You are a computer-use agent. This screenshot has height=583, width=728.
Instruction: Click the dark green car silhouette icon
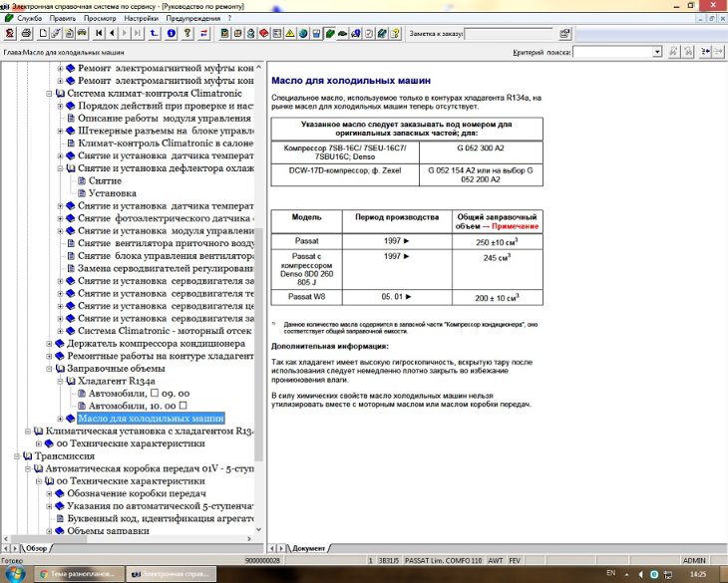343,34
